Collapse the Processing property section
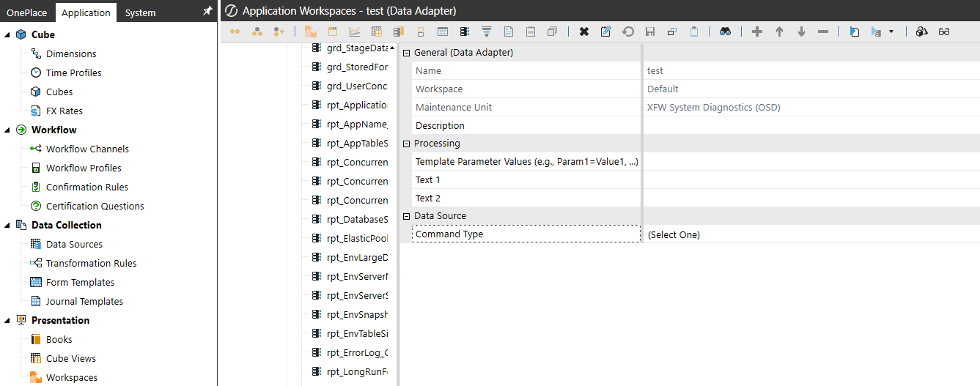Image resolution: width=980 pixels, height=386 pixels. coord(407,144)
